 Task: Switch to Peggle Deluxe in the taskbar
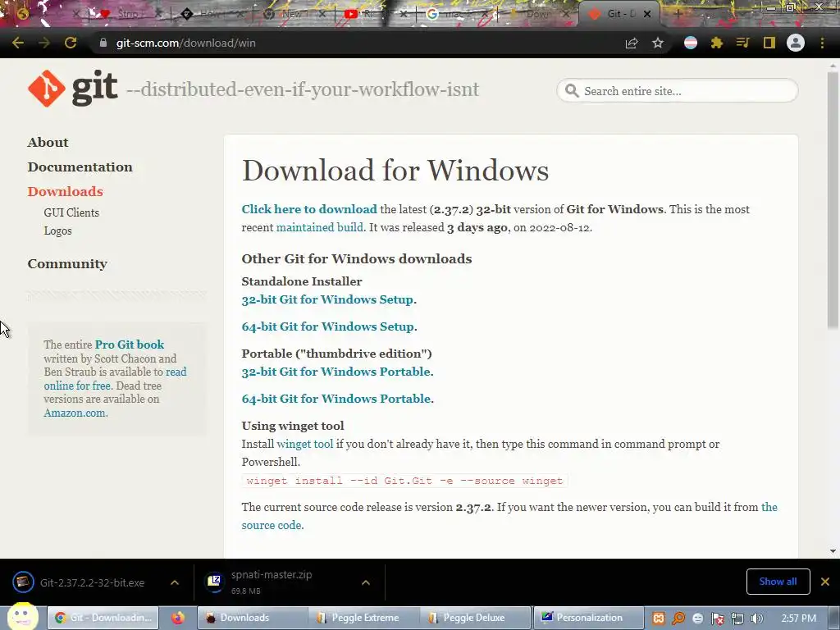(x=475, y=618)
